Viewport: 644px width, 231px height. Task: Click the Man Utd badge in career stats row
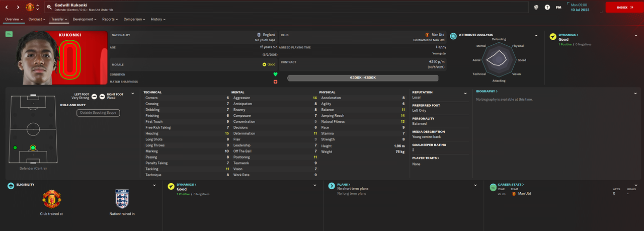click(x=514, y=193)
